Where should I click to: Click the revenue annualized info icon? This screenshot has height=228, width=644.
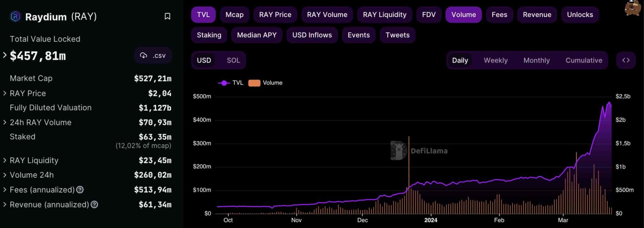tap(94, 205)
